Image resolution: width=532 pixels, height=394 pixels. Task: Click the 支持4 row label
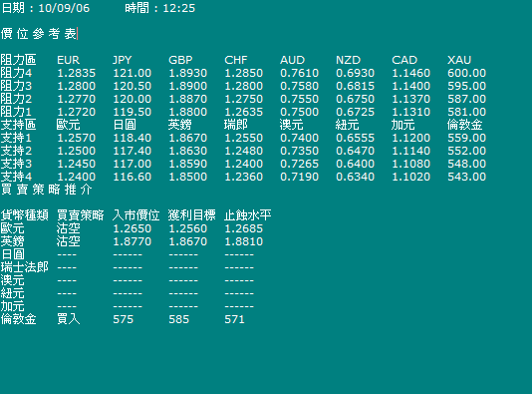pyautogui.click(x=16, y=177)
